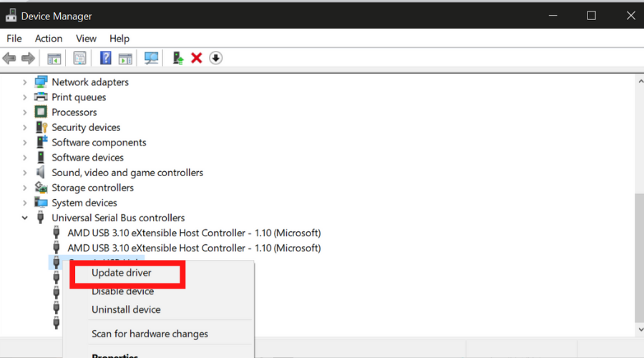Select Universal Serial Bus controllers label

(x=118, y=218)
